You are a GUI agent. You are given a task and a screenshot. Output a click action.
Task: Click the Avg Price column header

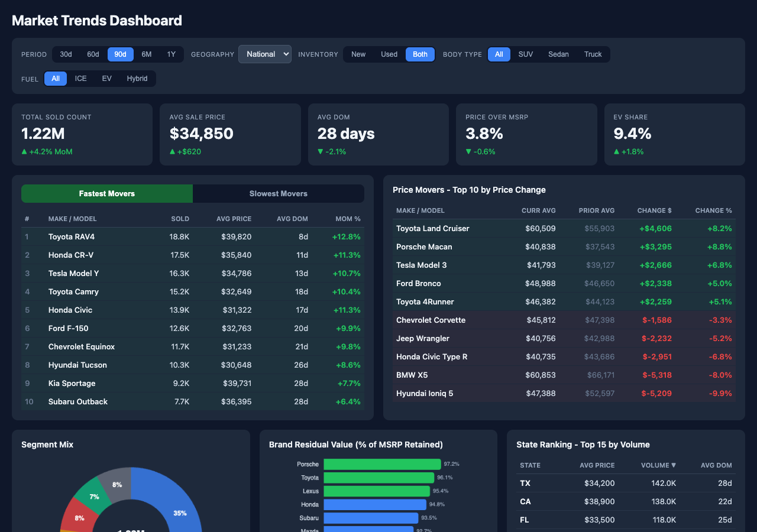point(597,465)
